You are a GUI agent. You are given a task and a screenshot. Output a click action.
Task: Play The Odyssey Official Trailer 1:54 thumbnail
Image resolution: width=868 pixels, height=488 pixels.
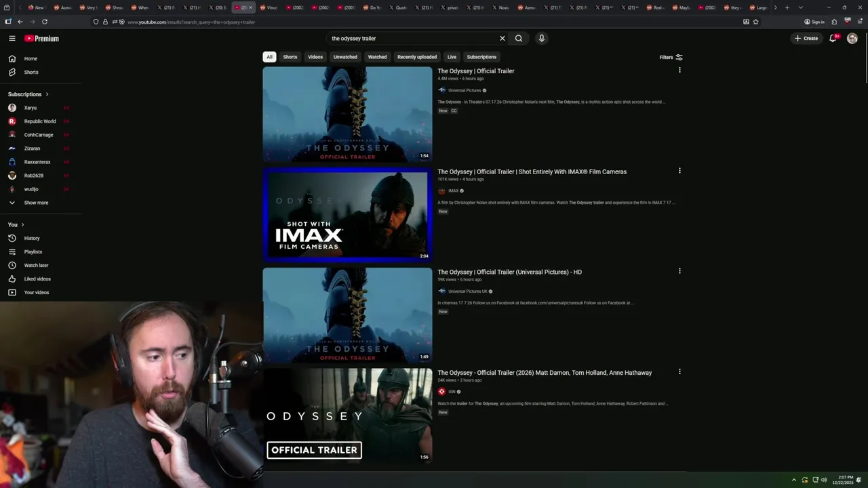point(347,114)
